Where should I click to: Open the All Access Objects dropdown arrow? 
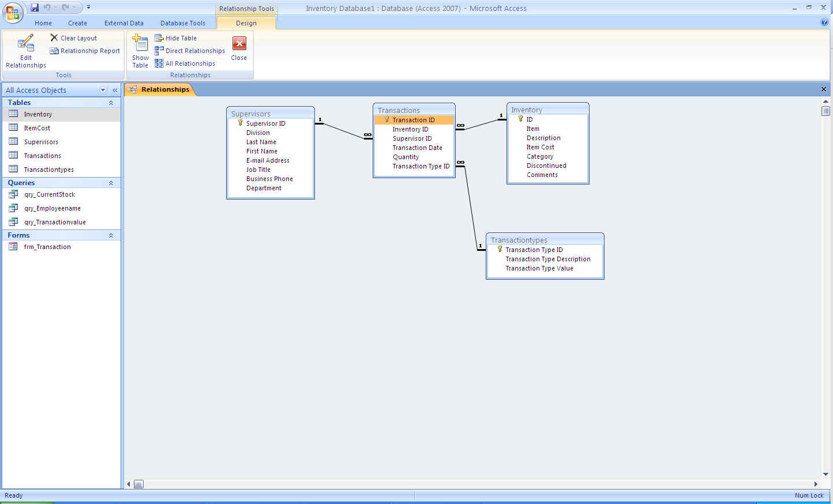pyautogui.click(x=103, y=90)
